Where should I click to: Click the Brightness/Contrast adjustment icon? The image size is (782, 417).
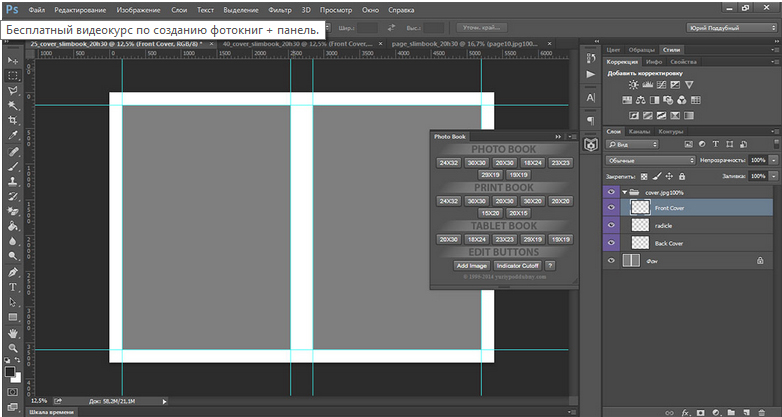click(x=634, y=86)
